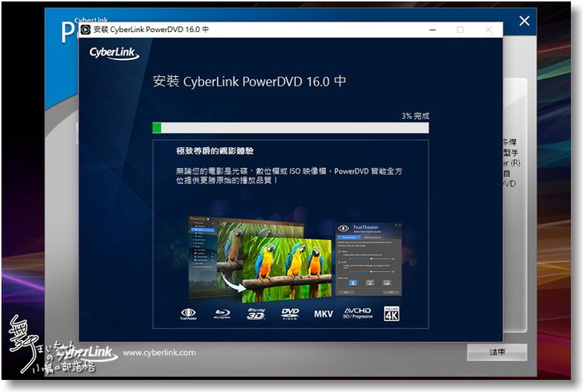
Task: Click the 3% 完成 progress text
Action: tap(416, 116)
